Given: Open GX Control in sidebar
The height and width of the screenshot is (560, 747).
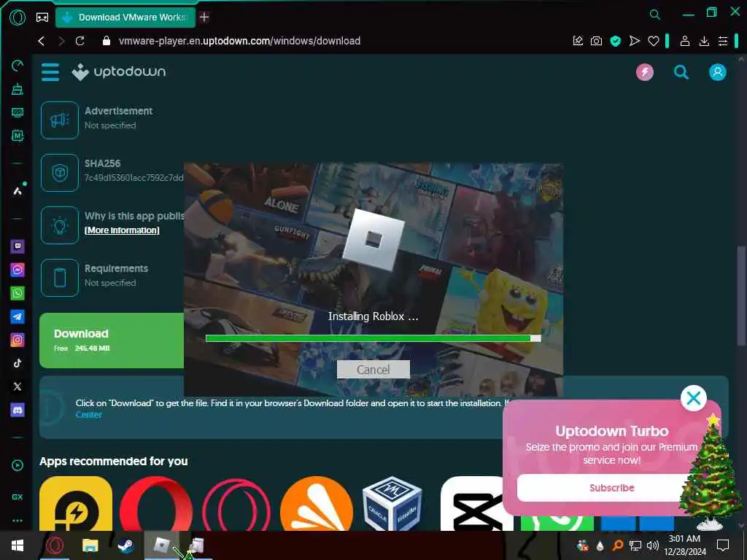Looking at the screenshot, I should tap(18, 65).
